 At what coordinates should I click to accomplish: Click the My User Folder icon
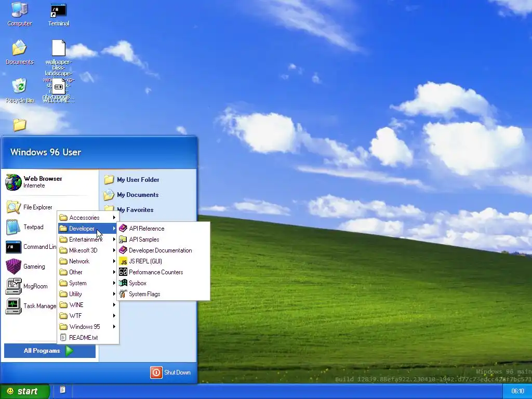[x=109, y=179]
